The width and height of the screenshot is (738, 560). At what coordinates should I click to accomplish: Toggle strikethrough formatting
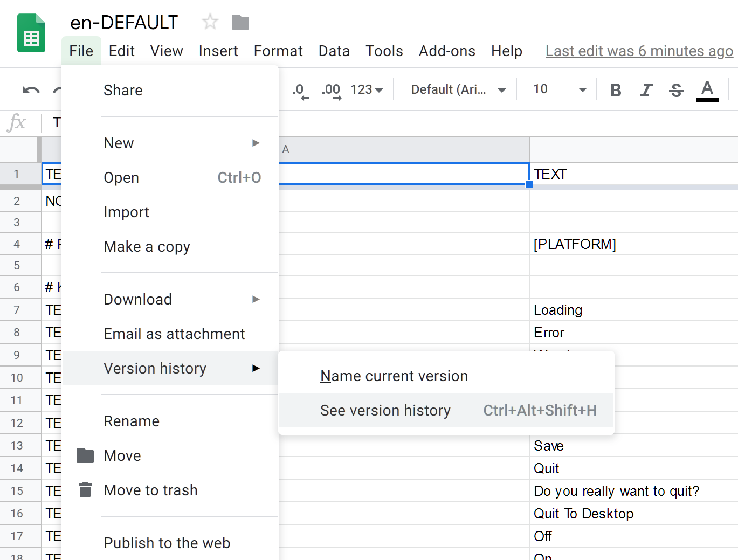(676, 90)
